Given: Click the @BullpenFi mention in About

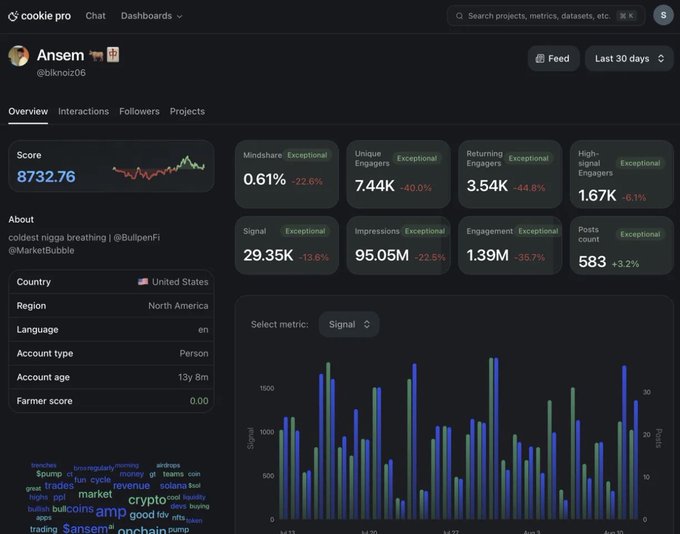Looking at the screenshot, I should pyautogui.click(x=137, y=238).
